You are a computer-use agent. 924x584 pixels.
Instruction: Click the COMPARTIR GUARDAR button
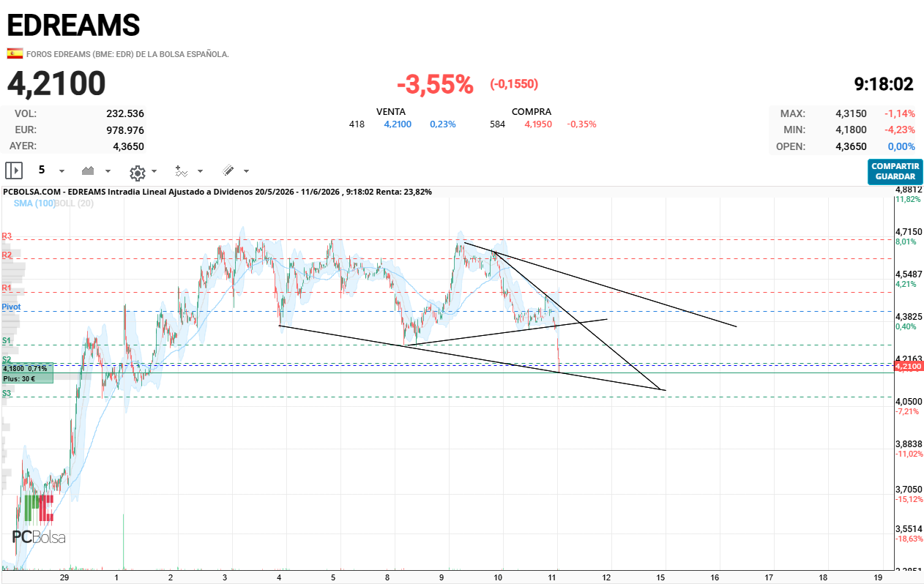pyautogui.click(x=895, y=171)
